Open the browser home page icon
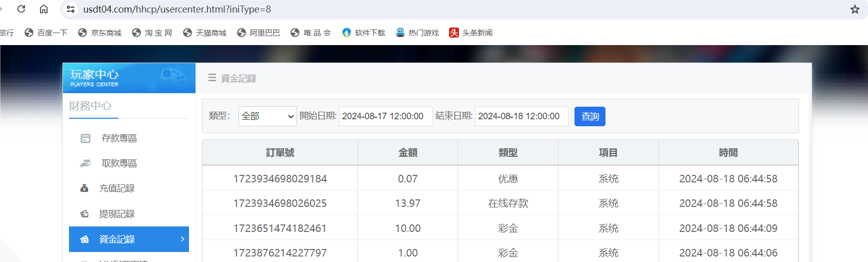The image size is (868, 262). click(44, 9)
